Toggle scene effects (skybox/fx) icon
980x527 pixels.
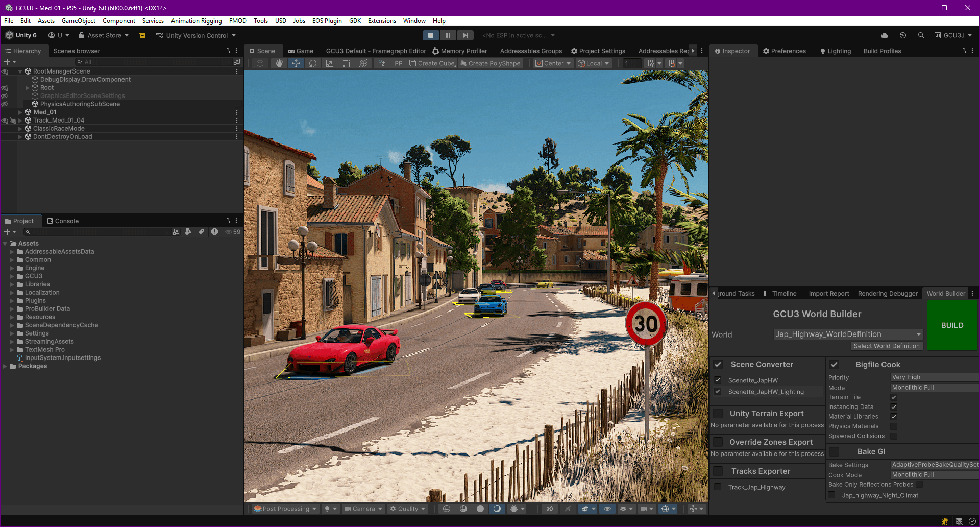(x=585, y=509)
